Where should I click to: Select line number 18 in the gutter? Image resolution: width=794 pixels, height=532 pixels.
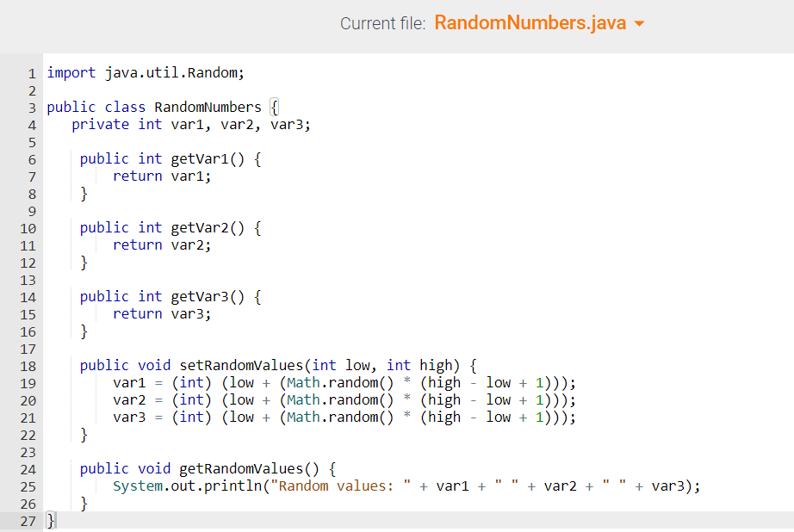28,365
